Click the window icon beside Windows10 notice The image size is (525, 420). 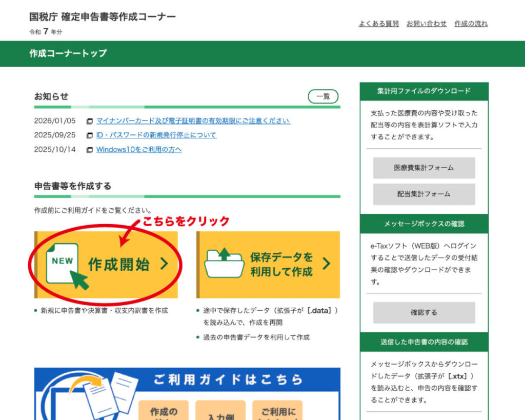[90, 150]
